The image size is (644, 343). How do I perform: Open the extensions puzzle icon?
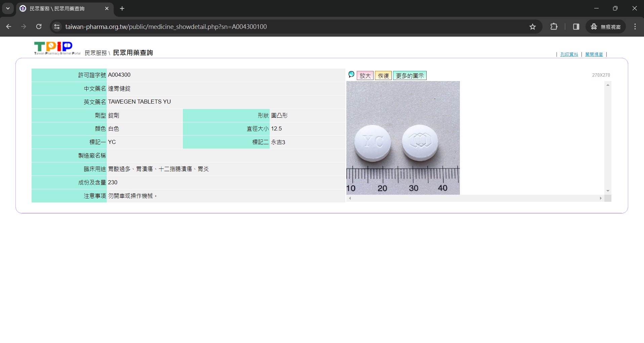(x=554, y=27)
